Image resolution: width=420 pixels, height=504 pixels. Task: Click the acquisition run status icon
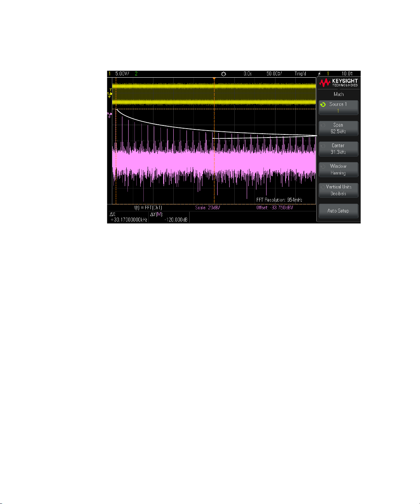[223, 73]
